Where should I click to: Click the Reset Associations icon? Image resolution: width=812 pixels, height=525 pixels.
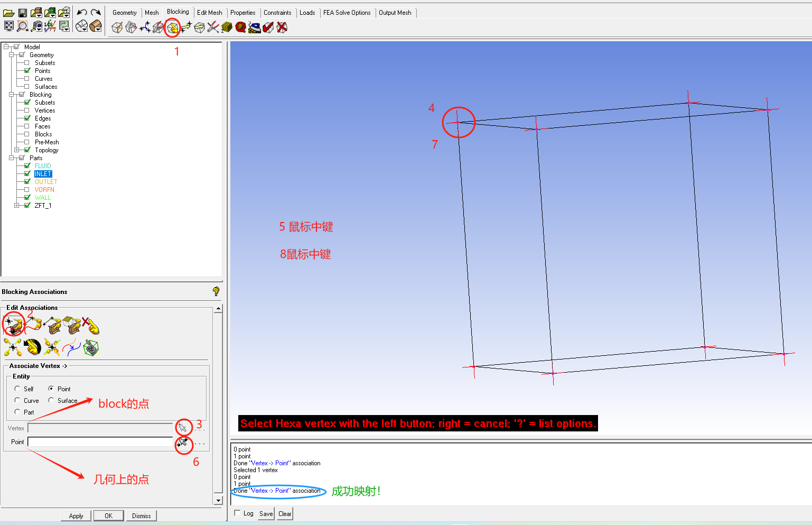coord(33,347)
